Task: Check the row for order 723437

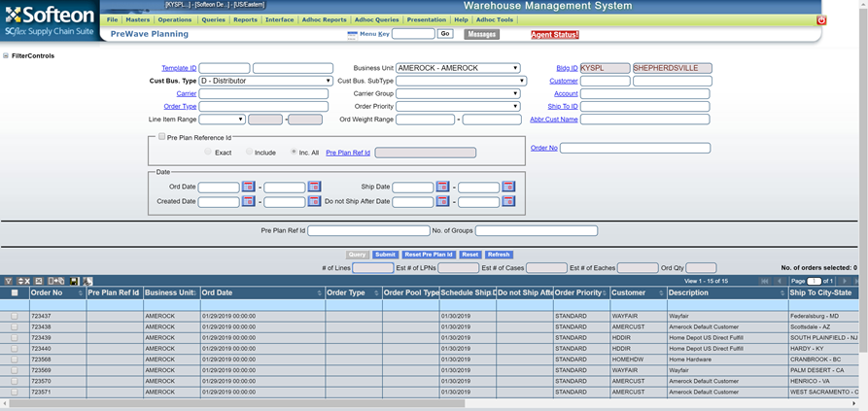Action: [15, 316]
